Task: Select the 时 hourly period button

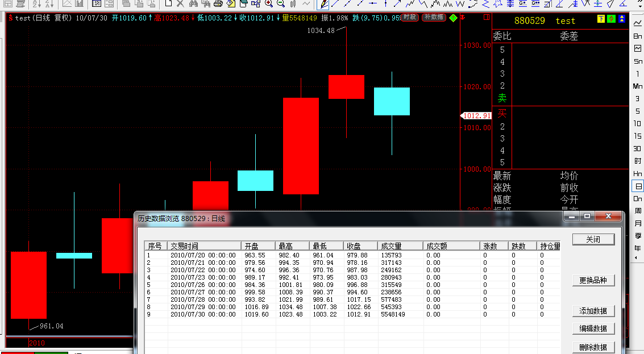Action: point(637,161)
